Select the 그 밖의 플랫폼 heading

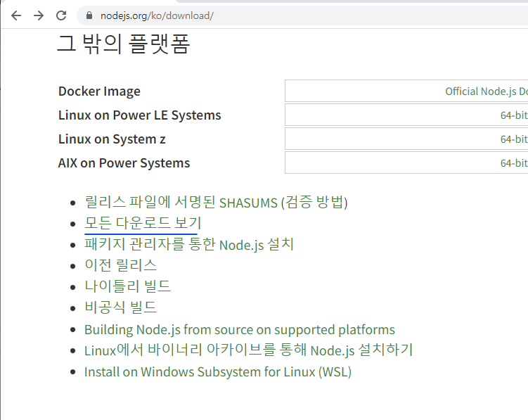pos(124,44)
